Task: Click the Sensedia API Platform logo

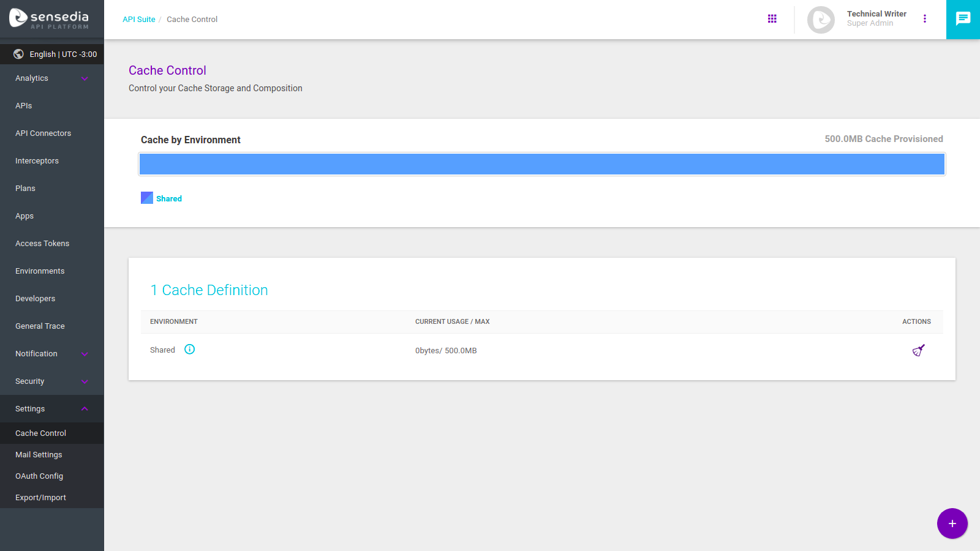Action: click(49, 19)
